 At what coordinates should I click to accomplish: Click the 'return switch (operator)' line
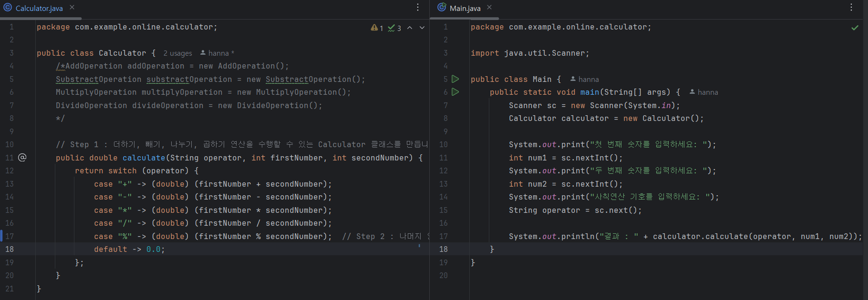pyautogui.click(x=136, y=171)
